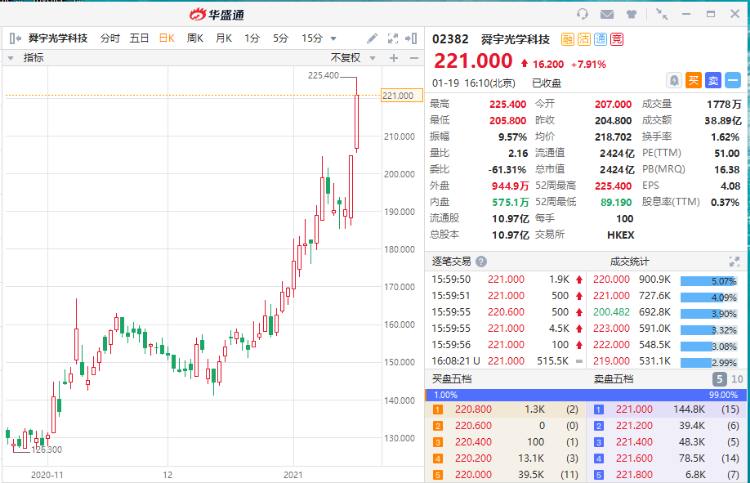
Task: Click the customer service headset icon
Action: pyautogui.click(x=583, y=14)
